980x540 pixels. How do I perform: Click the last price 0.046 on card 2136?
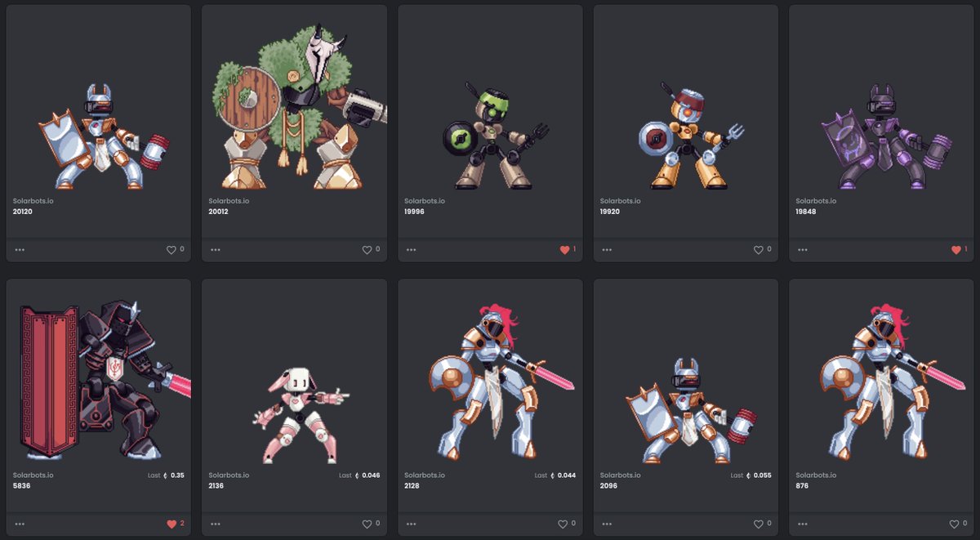(372, 475)
